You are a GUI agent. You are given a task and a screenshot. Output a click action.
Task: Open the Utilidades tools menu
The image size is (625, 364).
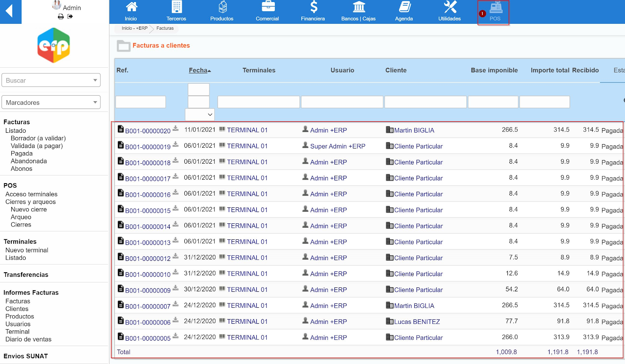click(450, 12)
